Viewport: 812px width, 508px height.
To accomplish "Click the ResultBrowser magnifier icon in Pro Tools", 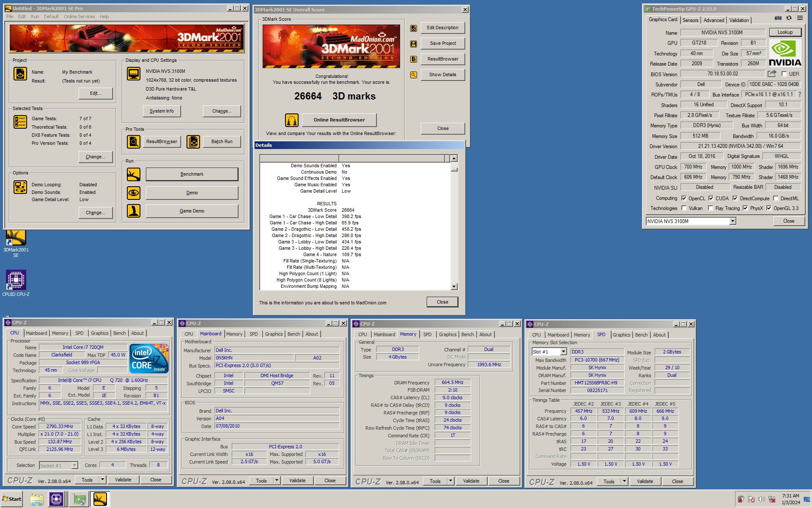I will (134, 141).
